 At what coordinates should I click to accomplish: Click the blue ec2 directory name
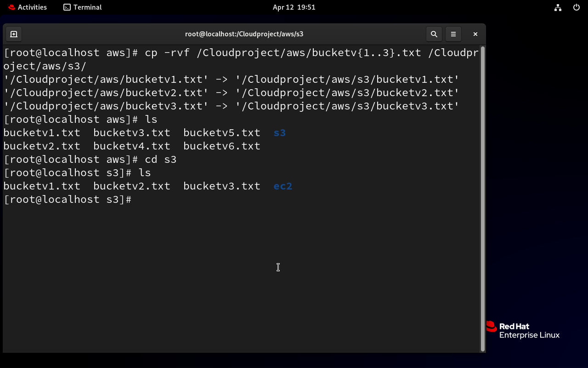(x=283, y=186)
